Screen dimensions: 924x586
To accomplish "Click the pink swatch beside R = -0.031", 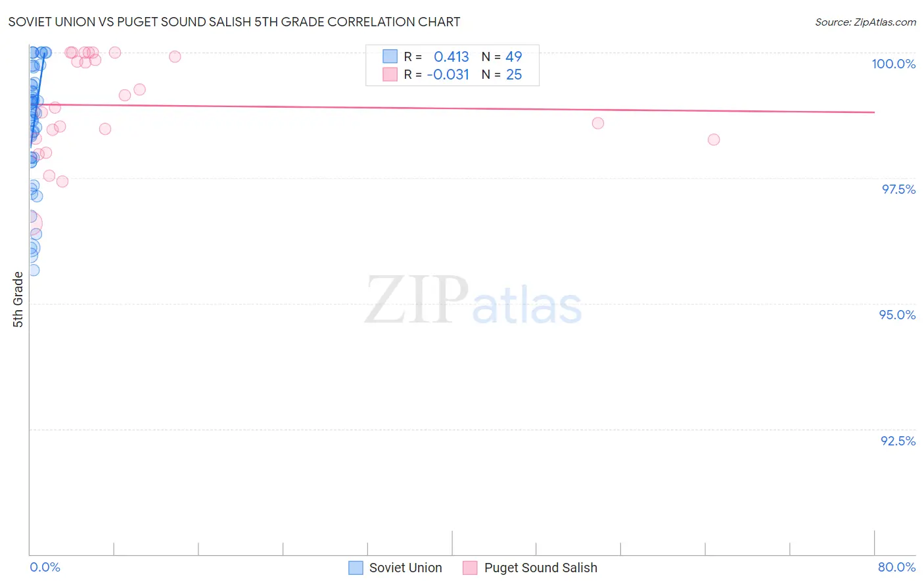I will [x=390, y=74].
